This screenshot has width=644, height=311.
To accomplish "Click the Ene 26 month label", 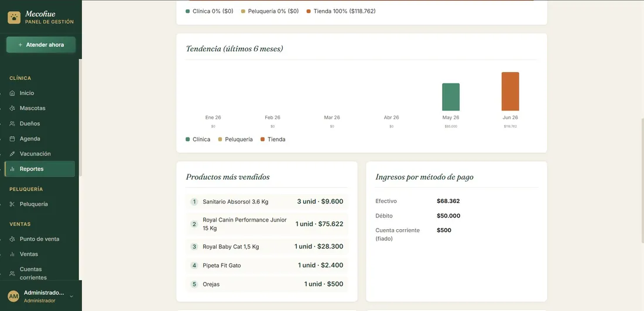I will click(x=213, y=118).
